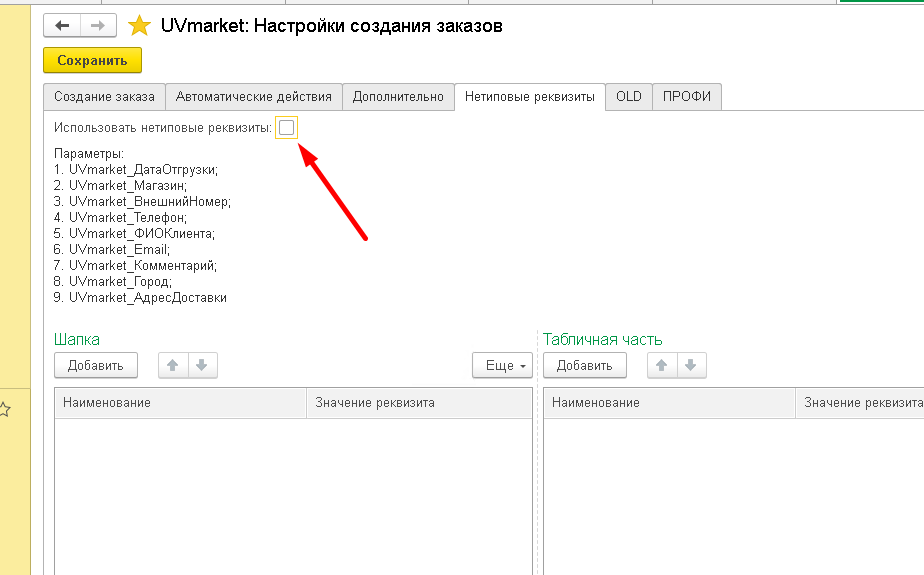Move Шапка row up with arrow
Image resolution: width=924 pixels, height=575 pixels.
(x=173, y=365)
